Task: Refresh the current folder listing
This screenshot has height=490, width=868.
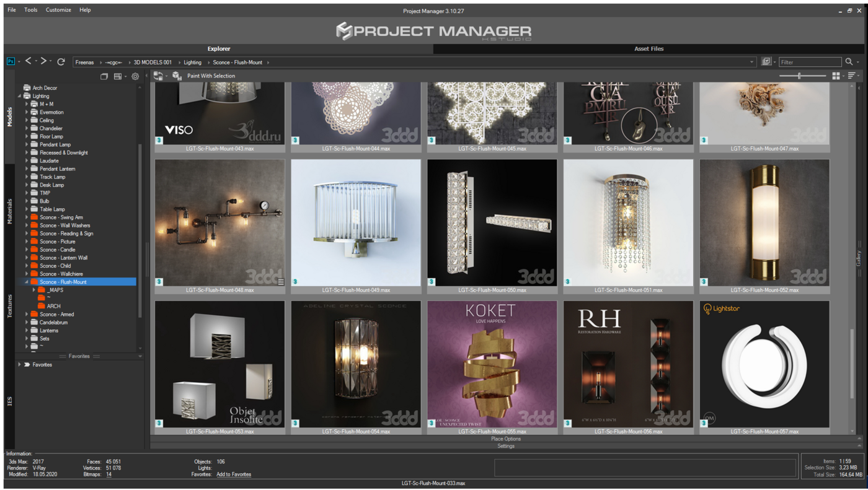Action: tap(61, 62)
